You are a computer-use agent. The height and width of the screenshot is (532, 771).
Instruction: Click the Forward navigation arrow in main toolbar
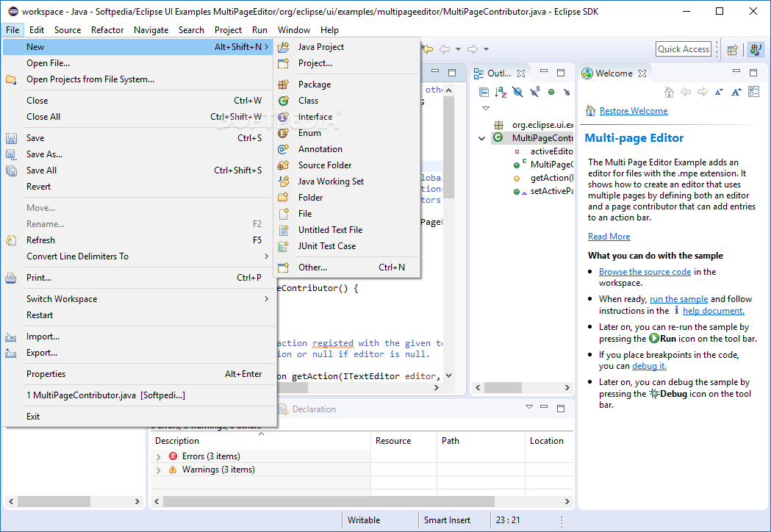point(473,49)
